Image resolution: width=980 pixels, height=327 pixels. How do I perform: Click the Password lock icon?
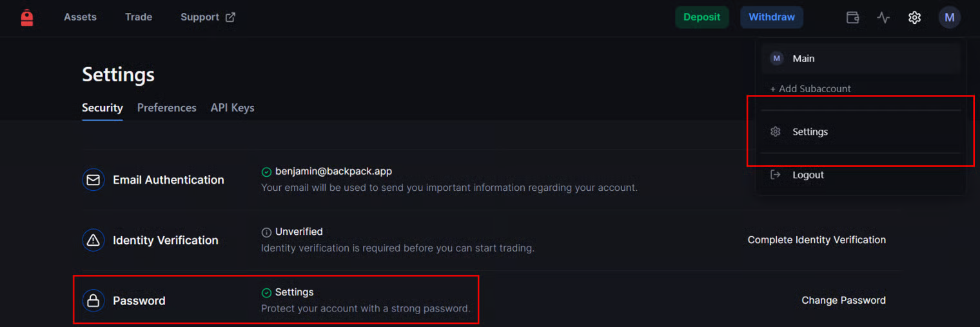tap(93, 301)
